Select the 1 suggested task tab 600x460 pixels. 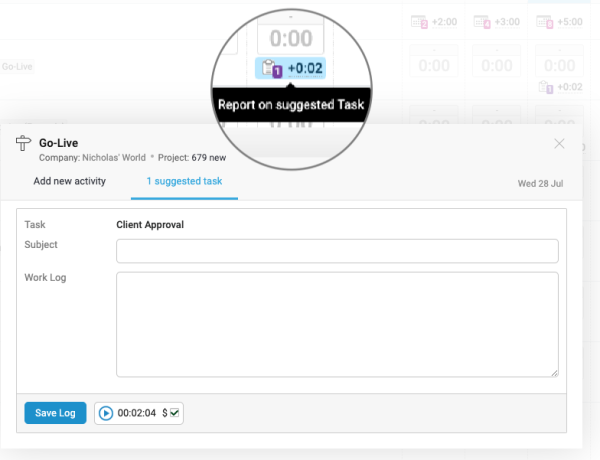(x=184, y=182)
